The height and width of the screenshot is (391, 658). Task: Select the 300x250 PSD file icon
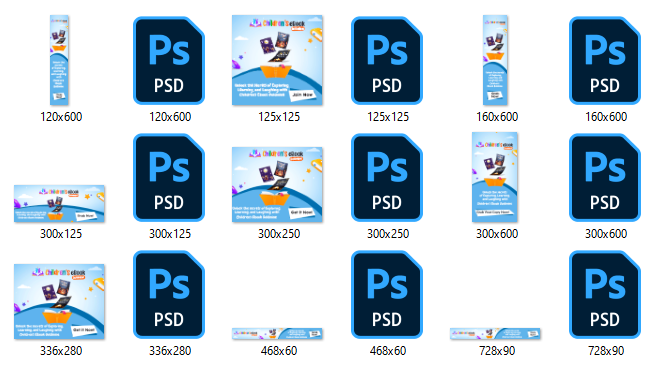387,177
